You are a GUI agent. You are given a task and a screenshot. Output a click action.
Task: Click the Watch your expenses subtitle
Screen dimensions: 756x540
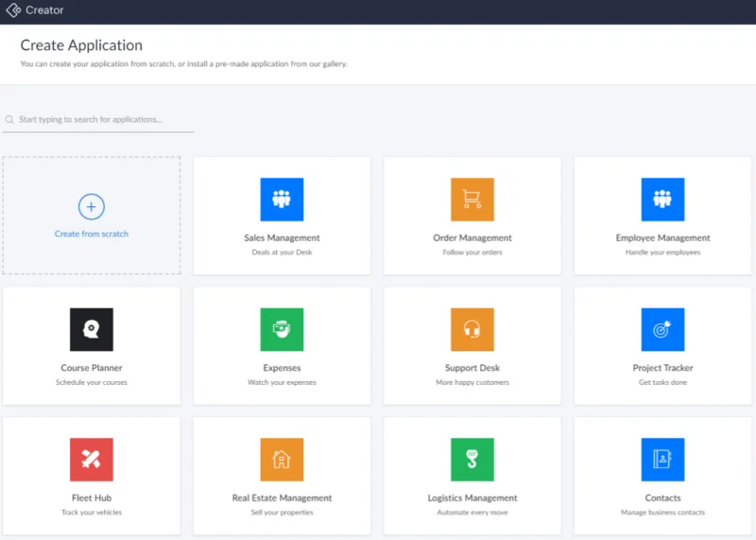282,382
